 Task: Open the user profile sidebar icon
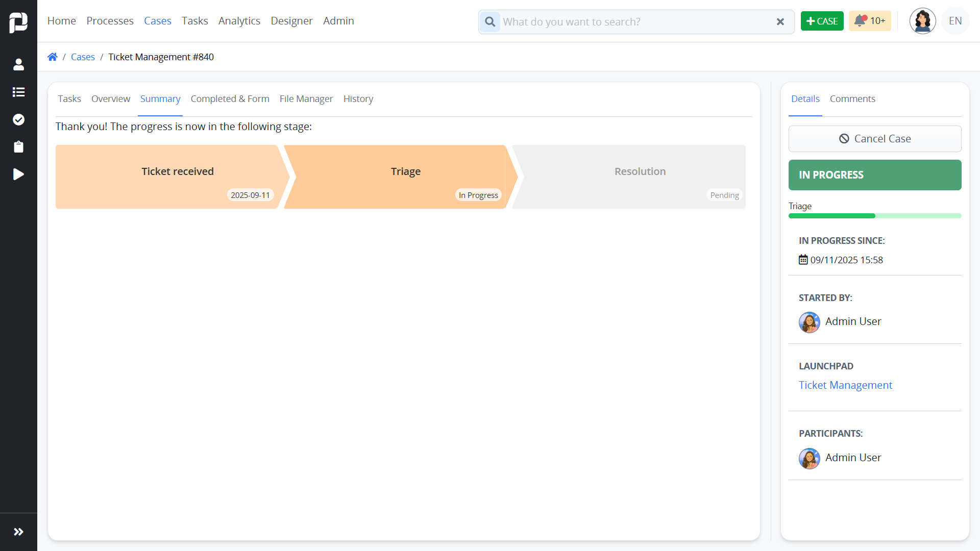(x=18, y=64)
